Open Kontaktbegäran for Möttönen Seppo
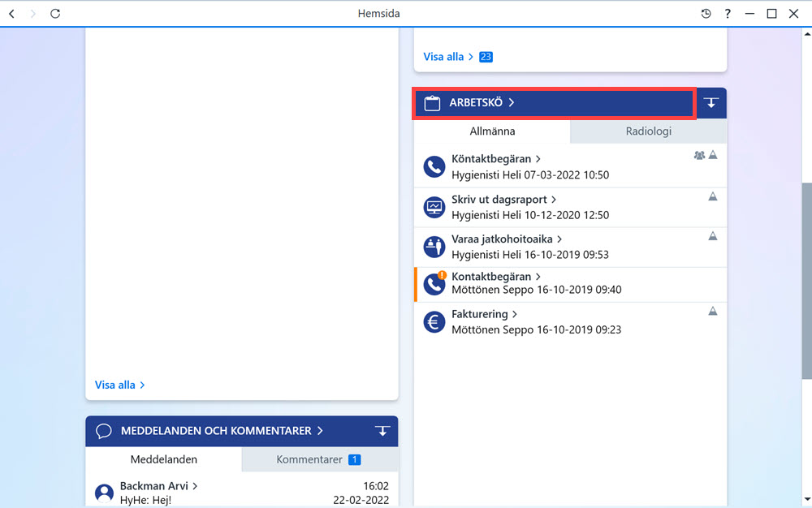812x508 pixels. click(x=495, y=277)
